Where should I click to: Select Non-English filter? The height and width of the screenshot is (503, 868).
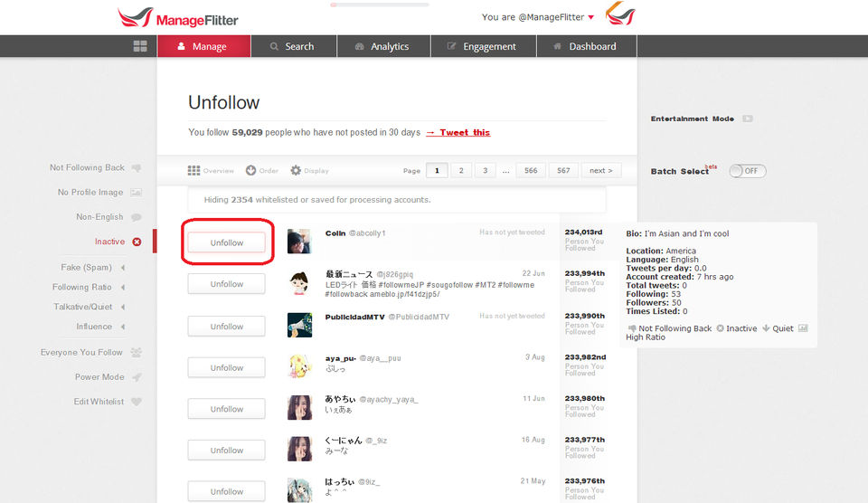click(99, 216)
